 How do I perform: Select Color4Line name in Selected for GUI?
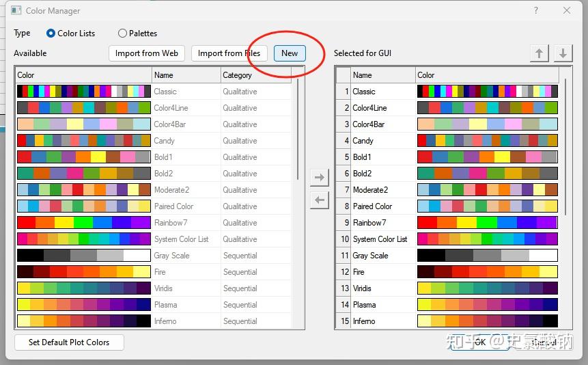369,108
